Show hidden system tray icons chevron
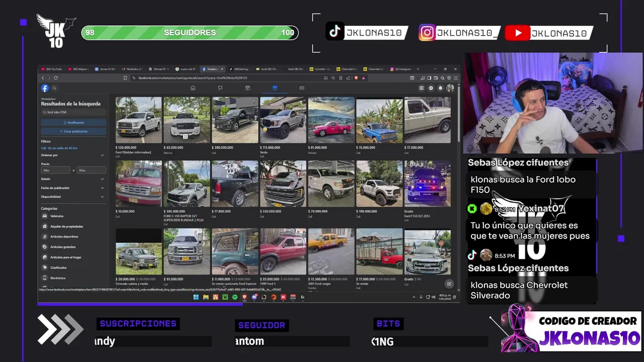Screen dimensions: 644x362 [414, 297]
